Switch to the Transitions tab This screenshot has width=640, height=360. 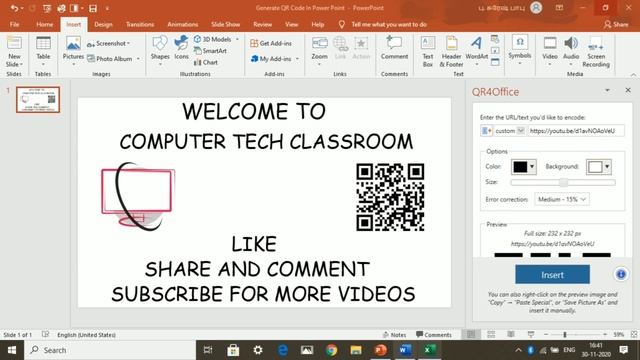pyautogui.click(x=140, y=24)
